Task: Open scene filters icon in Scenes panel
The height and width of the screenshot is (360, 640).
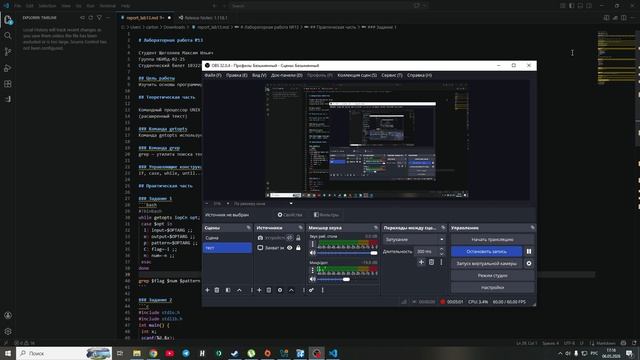Action: [x=228, y=290]
